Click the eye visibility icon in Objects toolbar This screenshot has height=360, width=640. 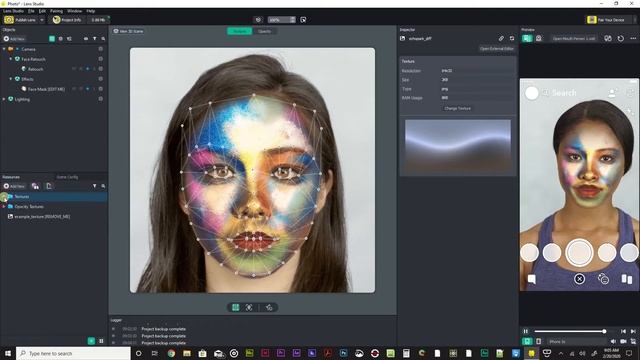86,39
